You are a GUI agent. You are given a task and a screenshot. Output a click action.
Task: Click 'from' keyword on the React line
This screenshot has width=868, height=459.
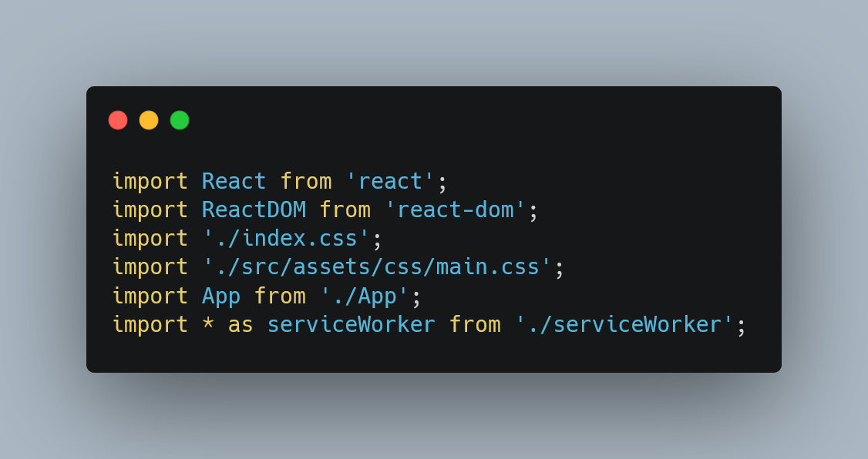pyautogui.click(x=305, y=182)
